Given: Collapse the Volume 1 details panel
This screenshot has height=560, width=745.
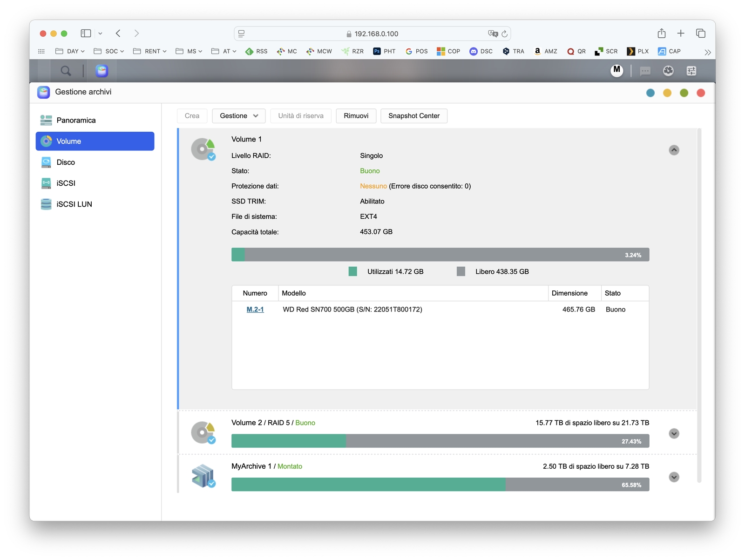Looking at the screenshot, I should point(674,150).
